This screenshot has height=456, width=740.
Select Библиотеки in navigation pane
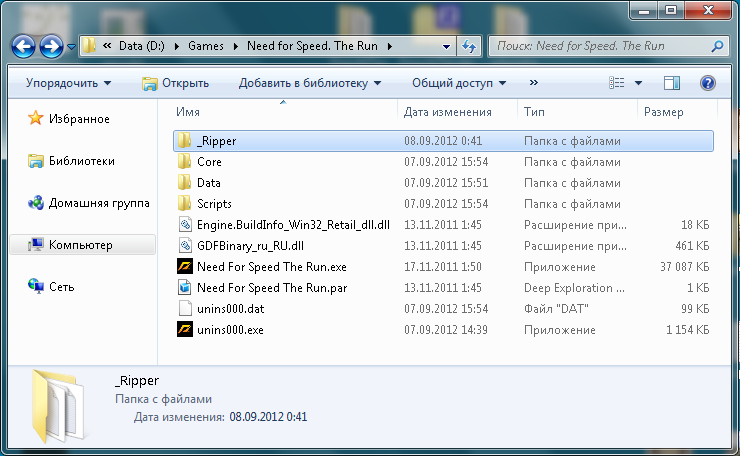pos(82,161)
